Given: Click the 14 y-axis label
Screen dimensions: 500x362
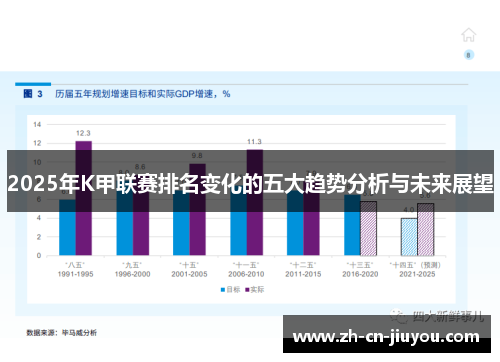Looking at the screenshot, I should [37, 125].
